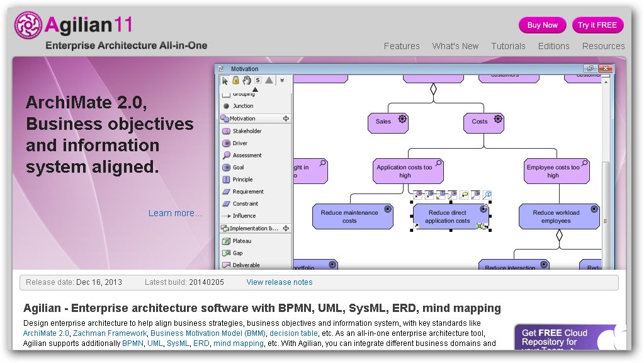Click goal icon on Reduce direct application costs
Image resolution: width=644 pixels, height=363 pixels.
tap(483, 209)
